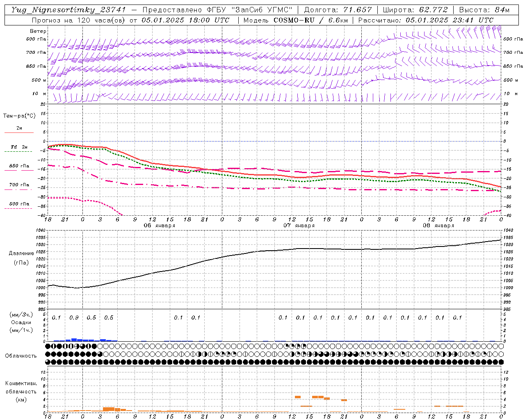Click the computed time 05.01.2025 23:41 UTC
Viewport: 525px width, 420px height.
tap(450, 20)
